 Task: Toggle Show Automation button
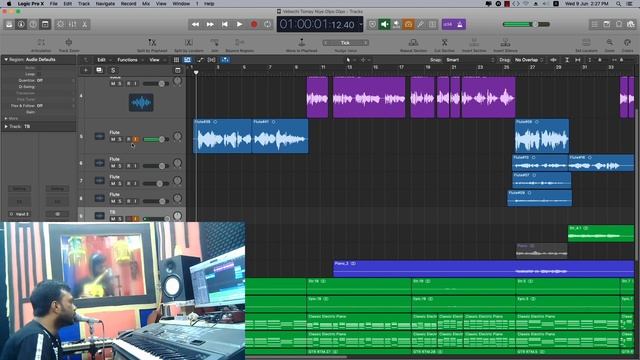[x=200, y=60]
